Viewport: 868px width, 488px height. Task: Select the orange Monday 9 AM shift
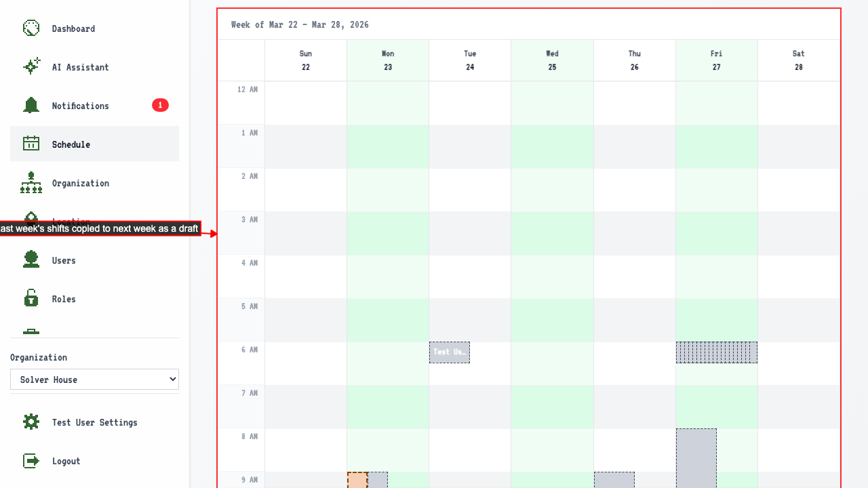tap(357, 480)
